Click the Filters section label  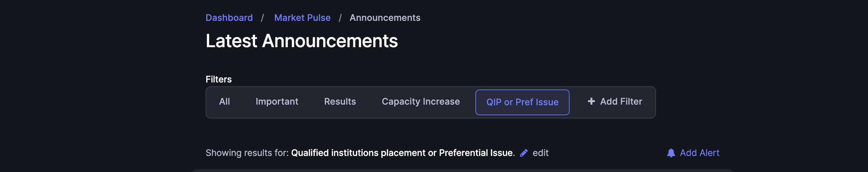tap(219, 80)
